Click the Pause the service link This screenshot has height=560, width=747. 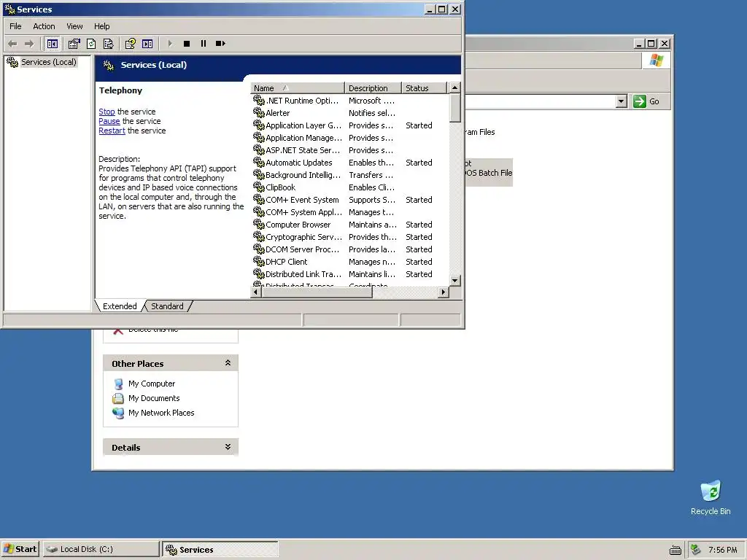[109, 121]
